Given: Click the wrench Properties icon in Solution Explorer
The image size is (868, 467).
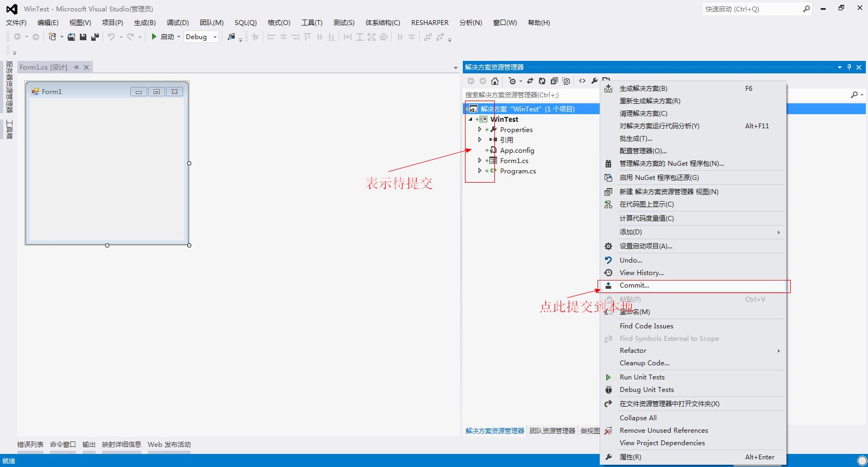Looking at the screenshot, I should coord(594,81).
